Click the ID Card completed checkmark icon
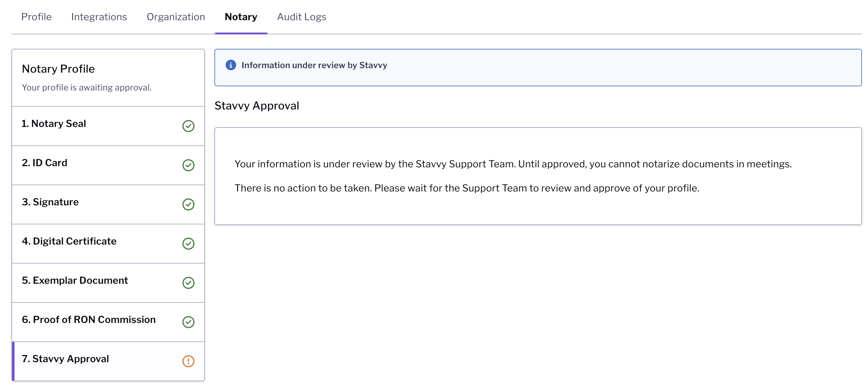The height and width of the screenshot is (386, 868). 188,165
